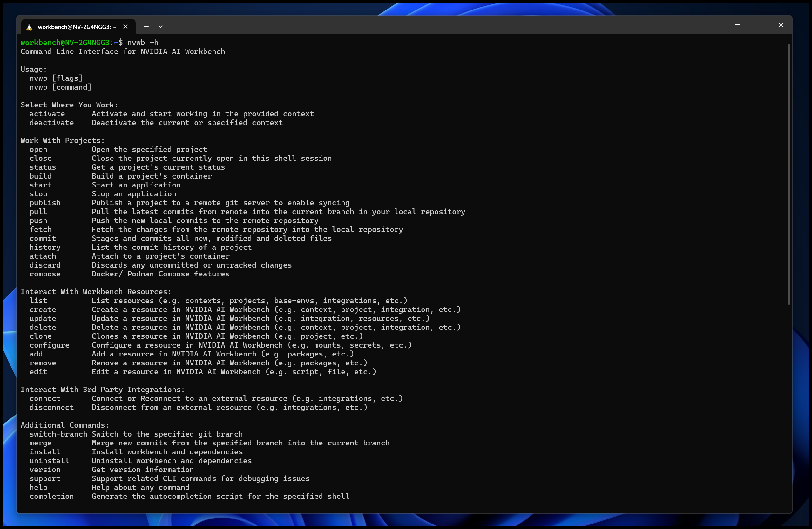
Task: Click the connect entry under 3rd Party Integrations
Action: pos(45,398)
